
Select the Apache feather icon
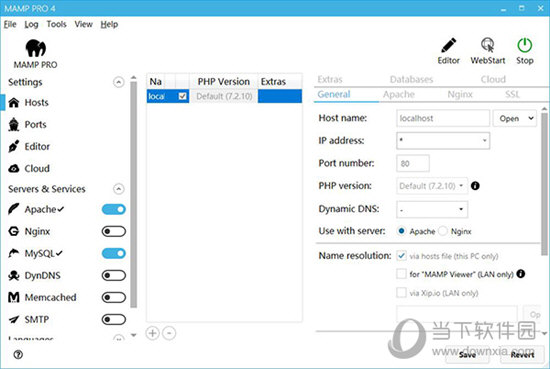coord(14,209)
